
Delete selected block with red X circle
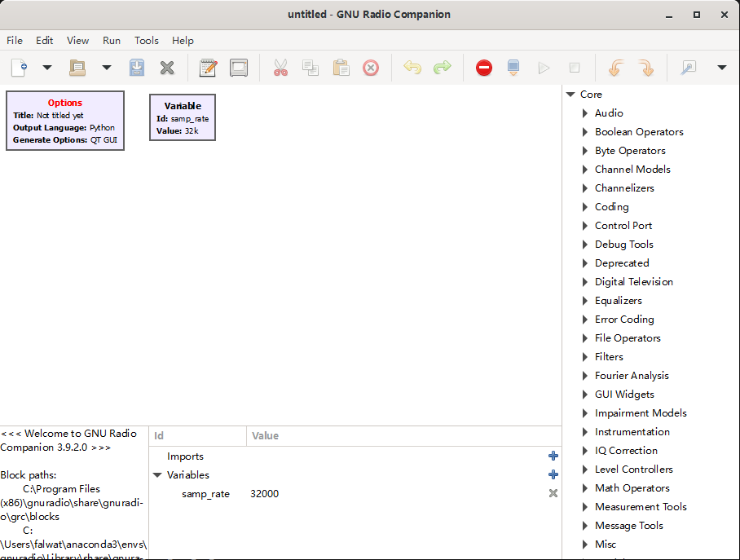[x=371, y=68]
